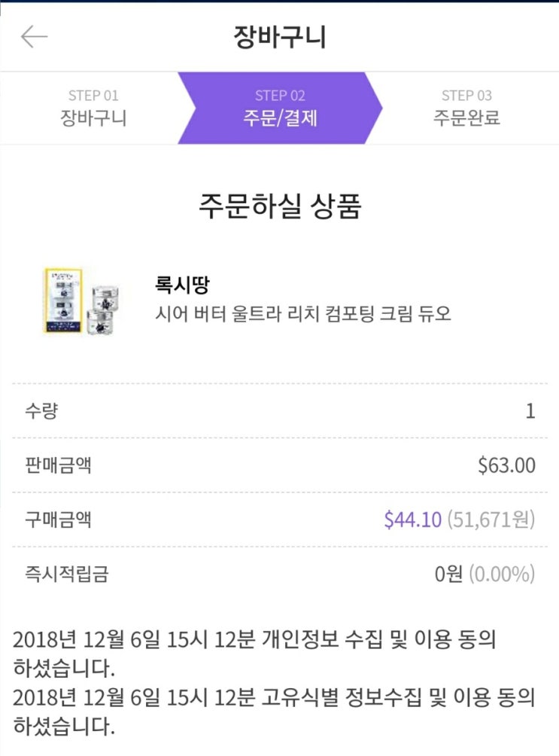
Task: Select the purple $44.10 purchase price
Action: (412, 520)
